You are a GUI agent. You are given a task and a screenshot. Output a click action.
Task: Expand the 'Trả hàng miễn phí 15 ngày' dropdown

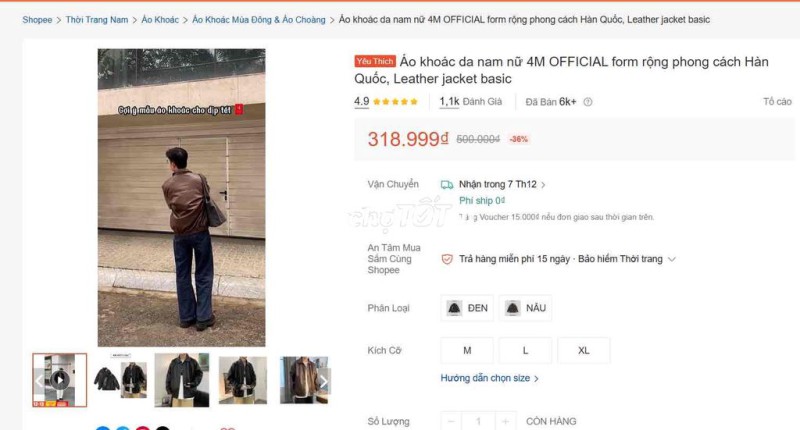pyautogui.click(x=672, y=259)
